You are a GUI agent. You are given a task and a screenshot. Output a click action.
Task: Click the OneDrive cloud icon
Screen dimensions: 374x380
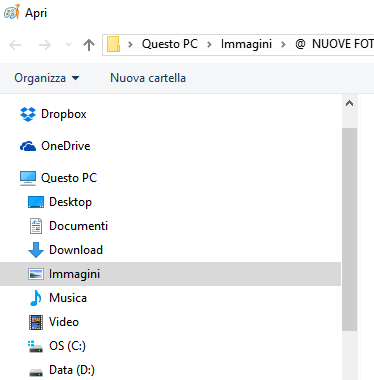pos(28,146)
